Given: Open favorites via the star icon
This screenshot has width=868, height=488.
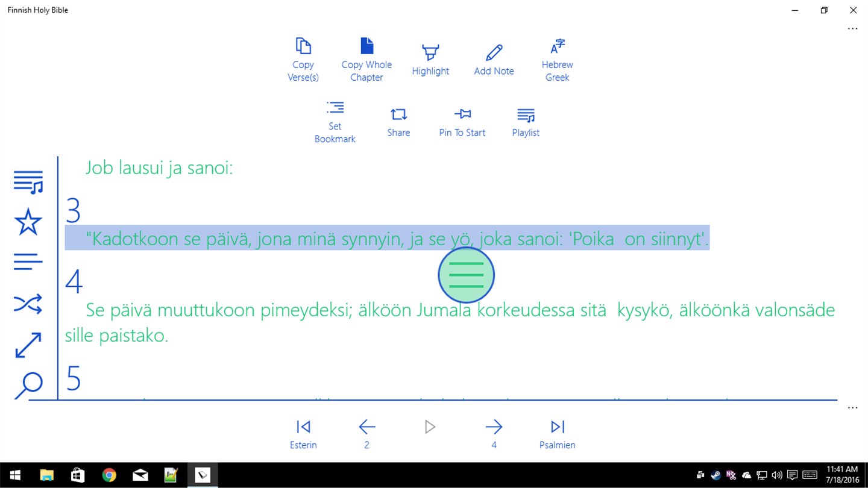Looking at the screenshot, I should (x=28, y=222).
